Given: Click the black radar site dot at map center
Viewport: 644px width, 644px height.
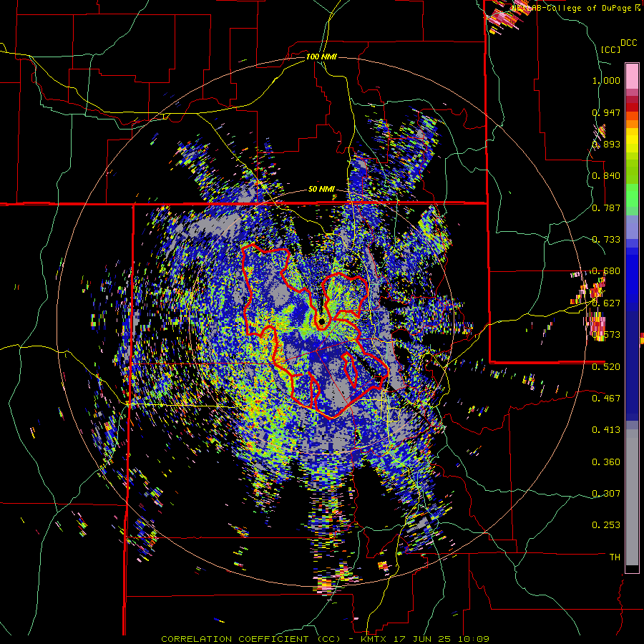Looking at the screenshot, I should tap(321, 321).
